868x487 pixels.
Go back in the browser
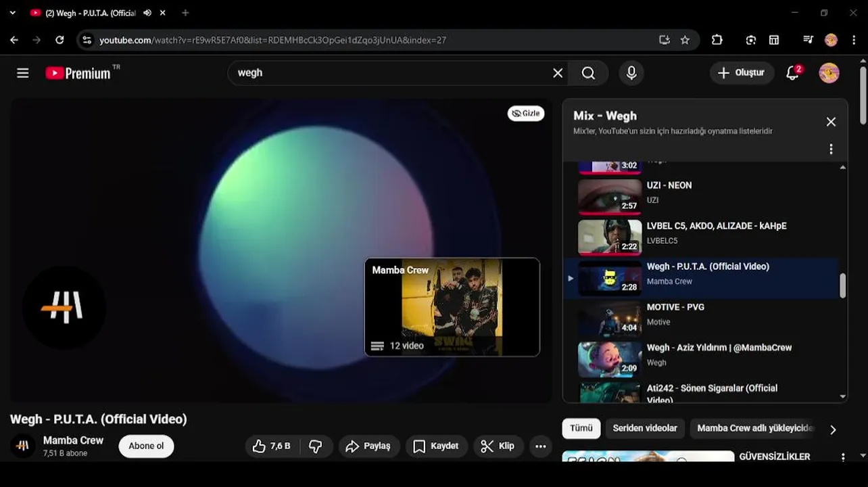14,40
